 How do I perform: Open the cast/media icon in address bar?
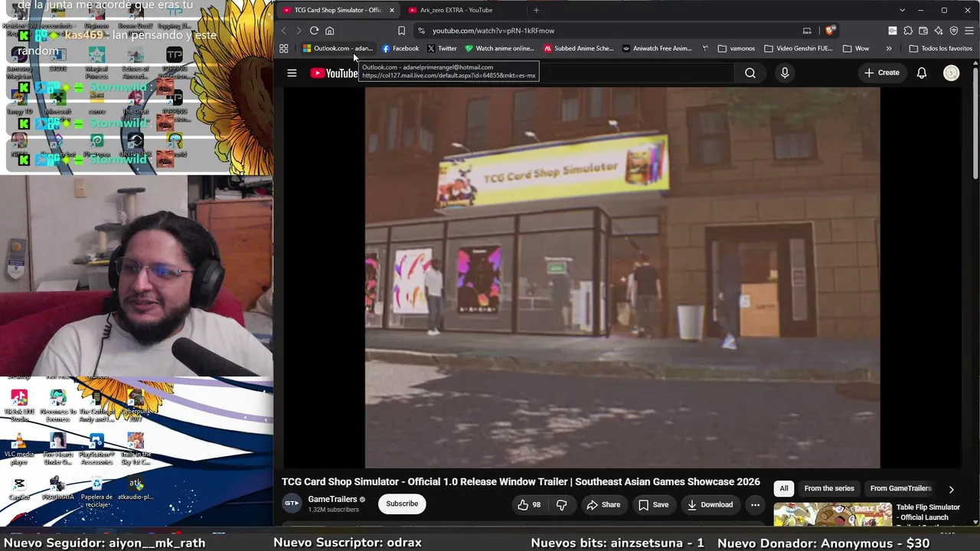(807, 31)
